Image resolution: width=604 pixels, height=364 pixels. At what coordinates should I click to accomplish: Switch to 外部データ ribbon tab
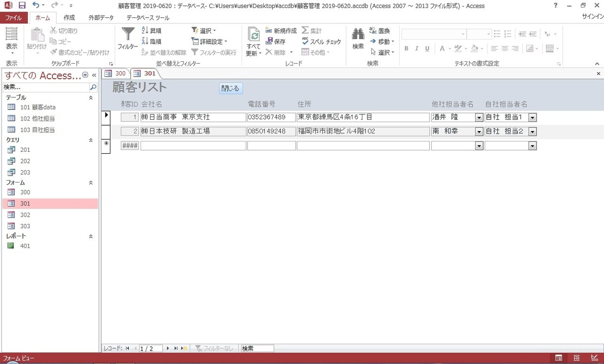click(101, 18)
